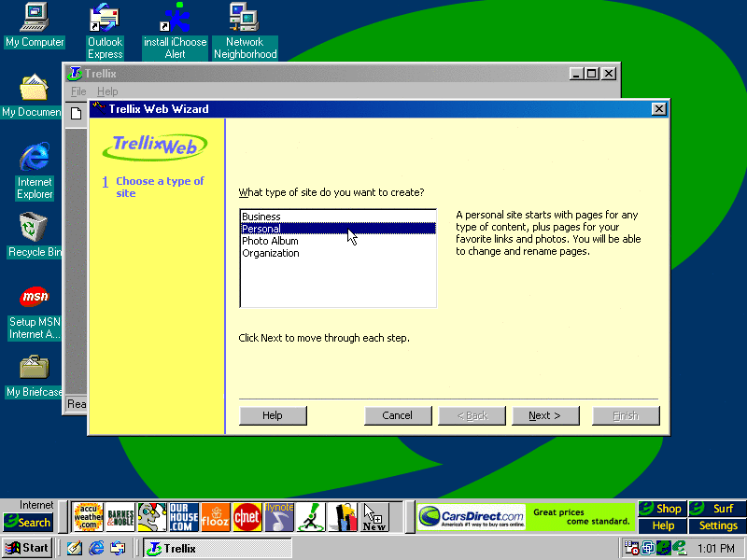Choose Photo Album site type
747x560 pixels.
(x=270, y=241)
